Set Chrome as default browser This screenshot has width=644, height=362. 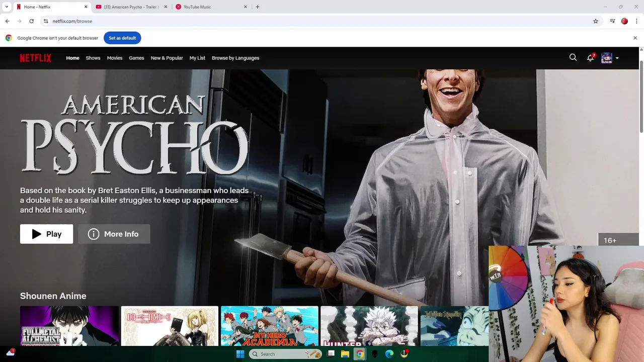(122, 38)
